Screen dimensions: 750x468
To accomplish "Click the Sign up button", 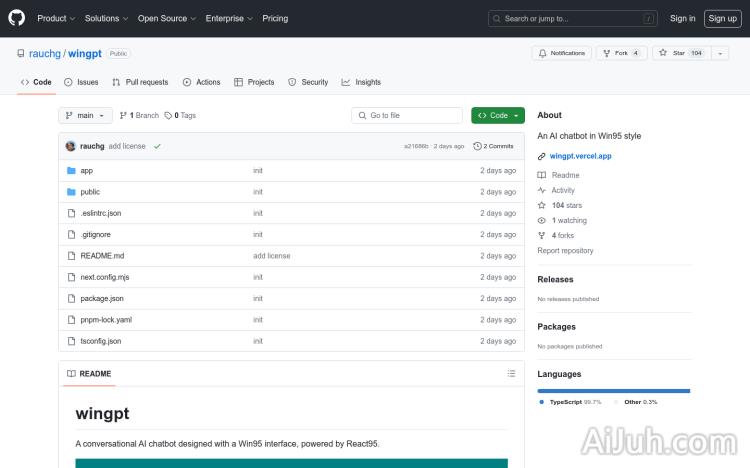I will tap(721, 18).
